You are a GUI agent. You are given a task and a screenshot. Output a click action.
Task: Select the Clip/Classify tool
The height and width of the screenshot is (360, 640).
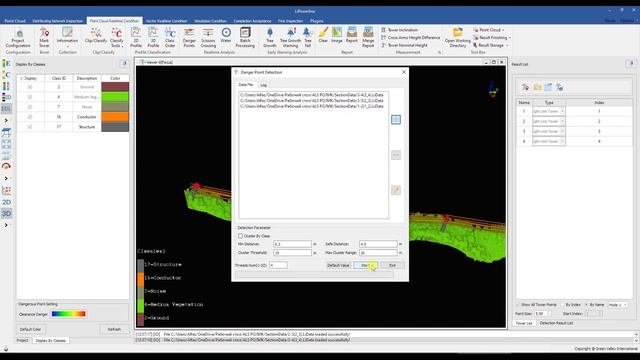pos(96,36)
